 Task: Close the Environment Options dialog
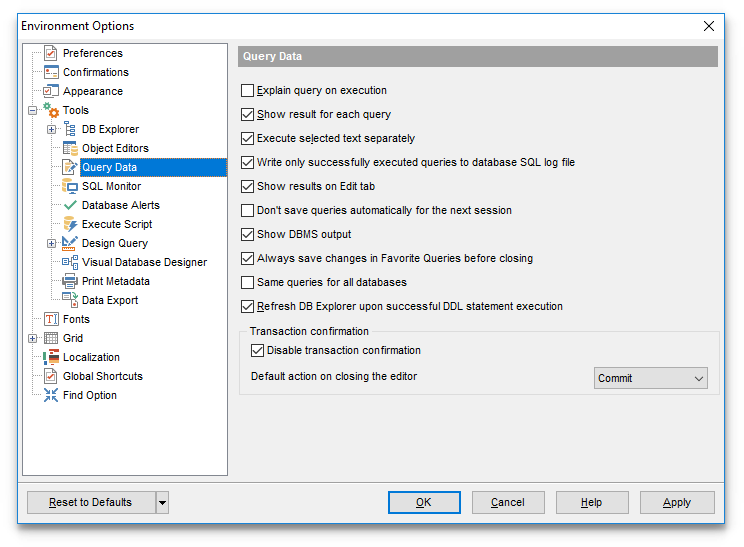point(709,26)
